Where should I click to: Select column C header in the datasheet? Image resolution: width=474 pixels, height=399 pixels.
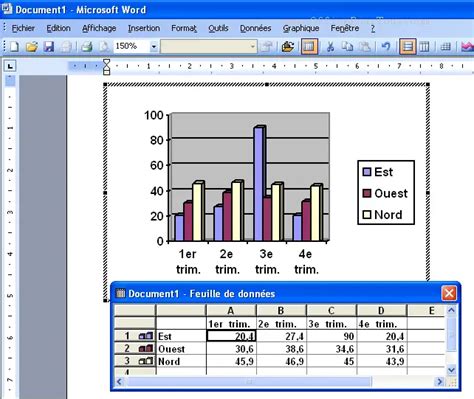[331, 311]
